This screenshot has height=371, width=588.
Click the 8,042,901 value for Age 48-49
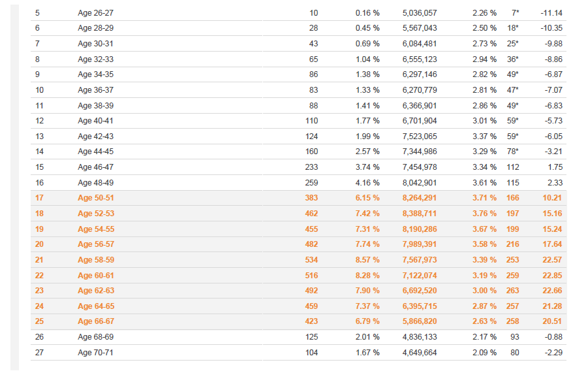[x=420, y=183]
